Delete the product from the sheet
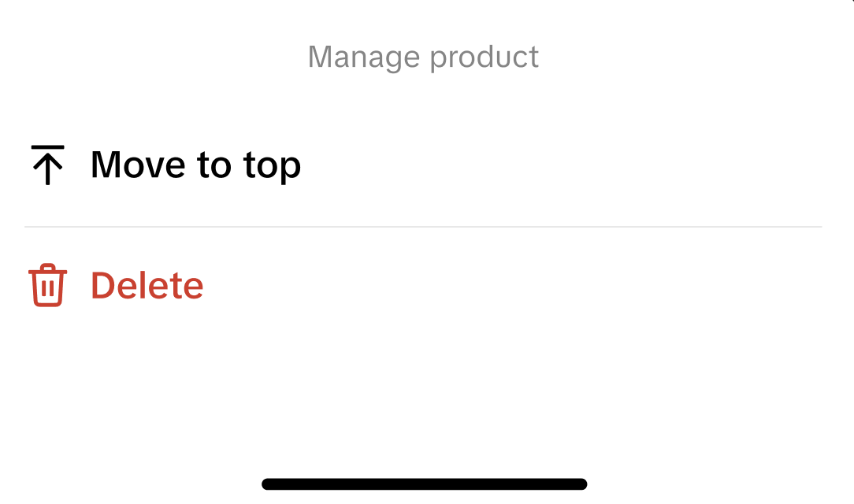Image resolution: width=854 pixels, height=504 pixels. 147,285
